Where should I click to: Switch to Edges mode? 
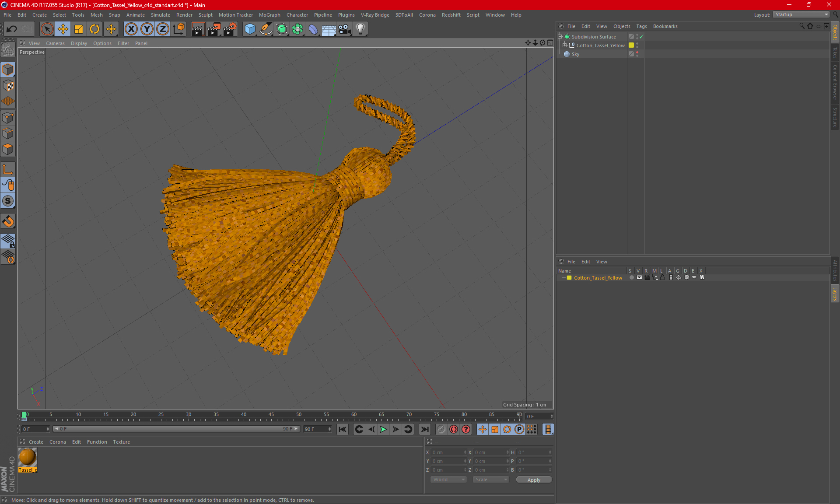click(x=8, y=133)
